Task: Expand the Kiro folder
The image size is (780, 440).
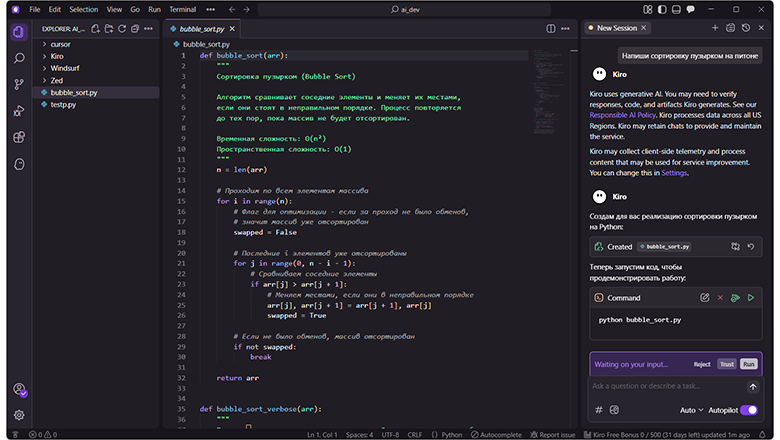Action: [x=59, y=57]
